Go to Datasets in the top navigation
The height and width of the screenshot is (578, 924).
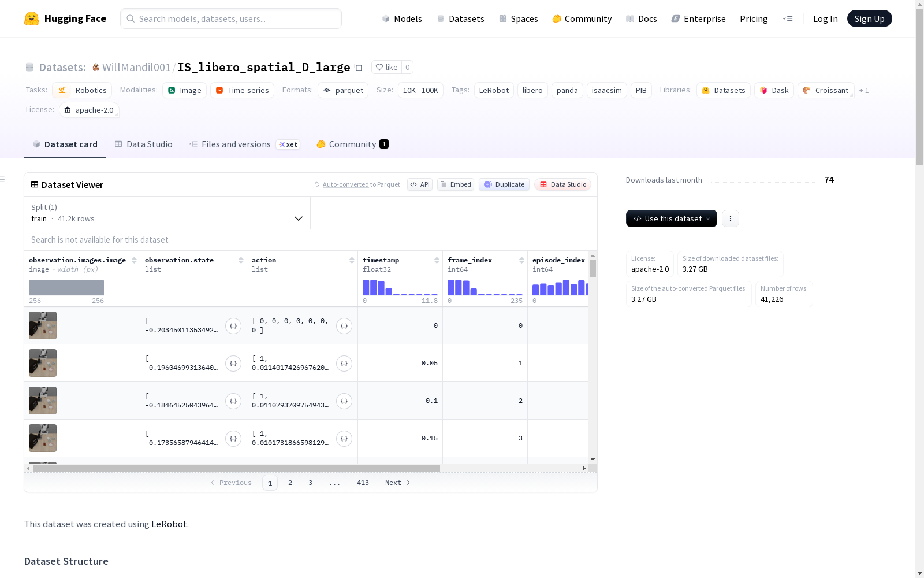461,18
